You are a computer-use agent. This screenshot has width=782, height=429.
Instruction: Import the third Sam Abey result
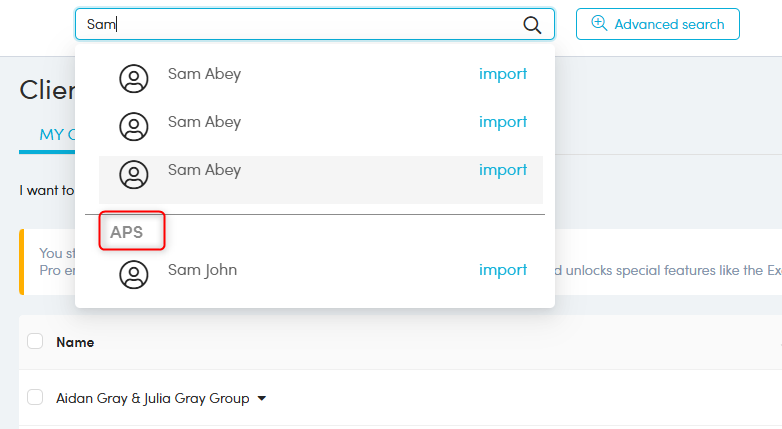pos(502,170)
